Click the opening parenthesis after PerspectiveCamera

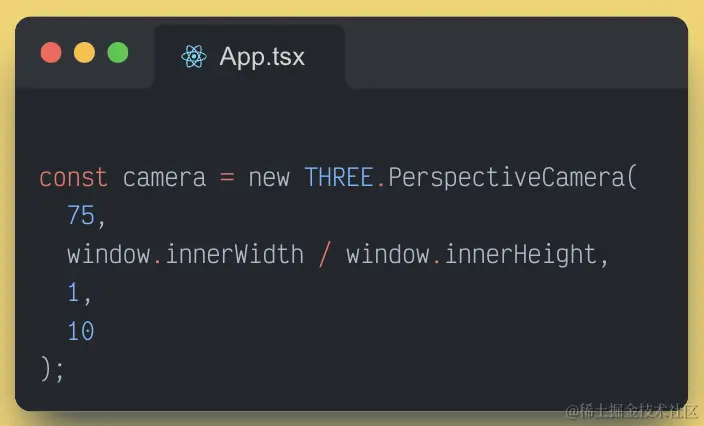630,178
